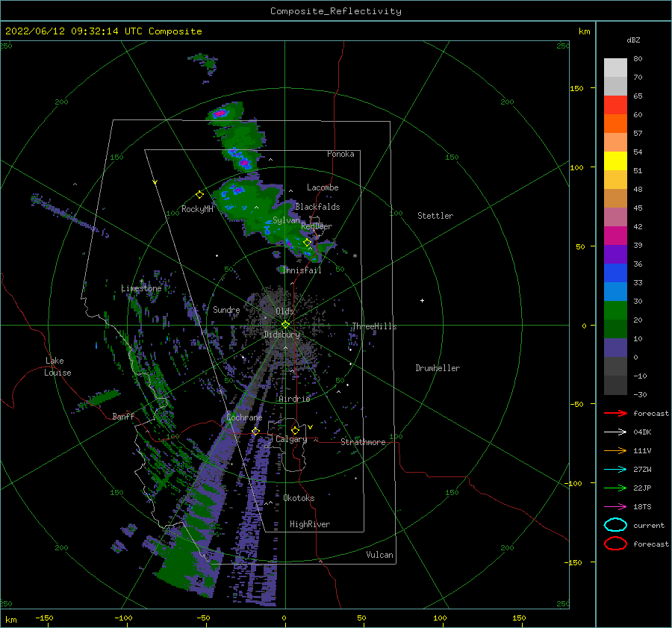Click the 27ZW legend text

[x=642, y=470]
